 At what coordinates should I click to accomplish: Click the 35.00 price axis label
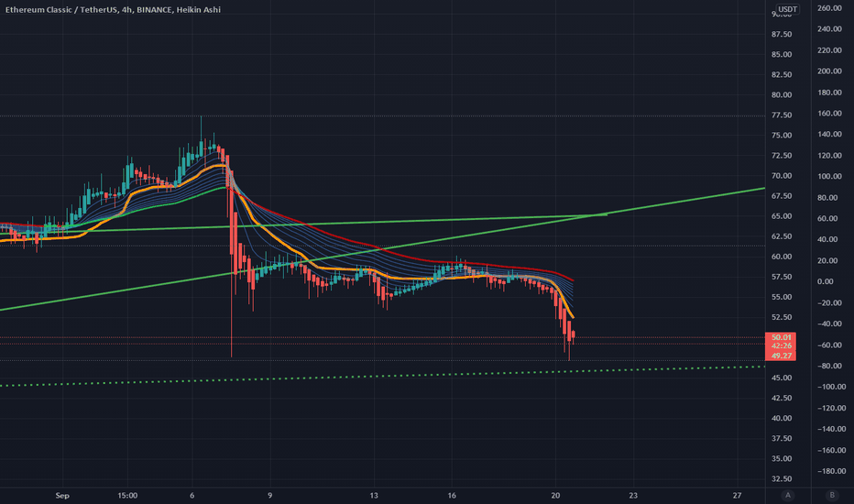[782, 458]
